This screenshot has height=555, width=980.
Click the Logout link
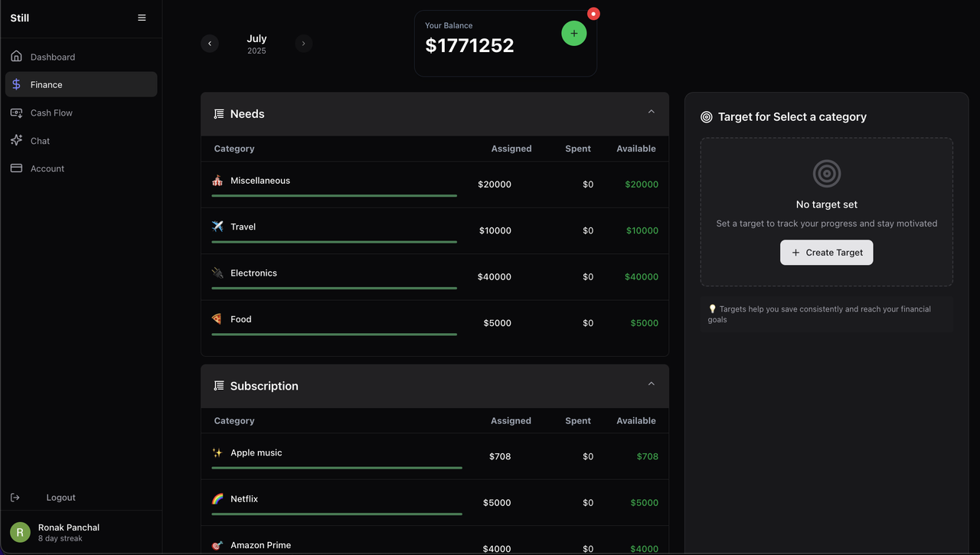click(x=60, y=498)
